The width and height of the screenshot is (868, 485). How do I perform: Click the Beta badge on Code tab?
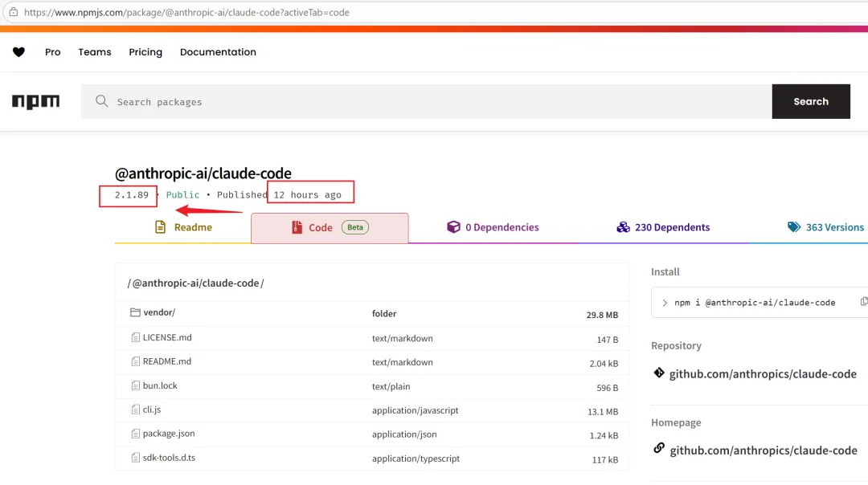pos(355,227)
